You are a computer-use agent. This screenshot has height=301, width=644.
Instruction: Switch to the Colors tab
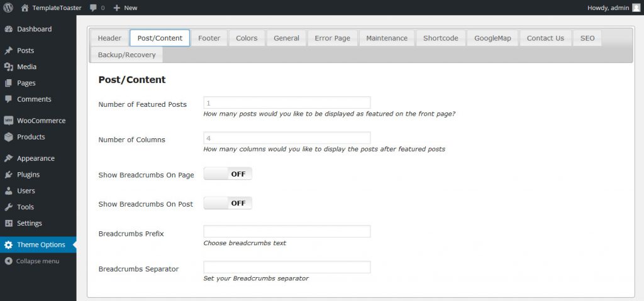pyautogui.click(x=247, y=38)
